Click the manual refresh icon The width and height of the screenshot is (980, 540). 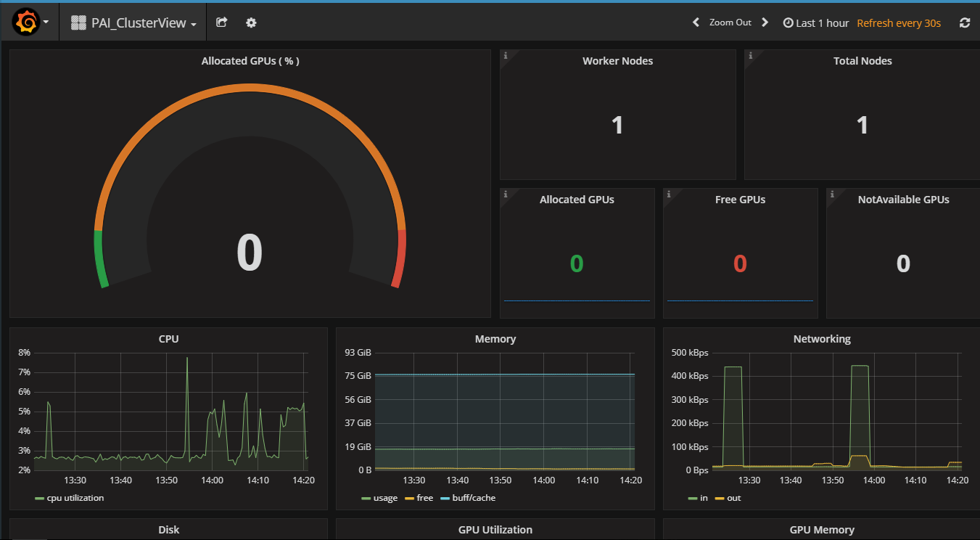point(965,22)
